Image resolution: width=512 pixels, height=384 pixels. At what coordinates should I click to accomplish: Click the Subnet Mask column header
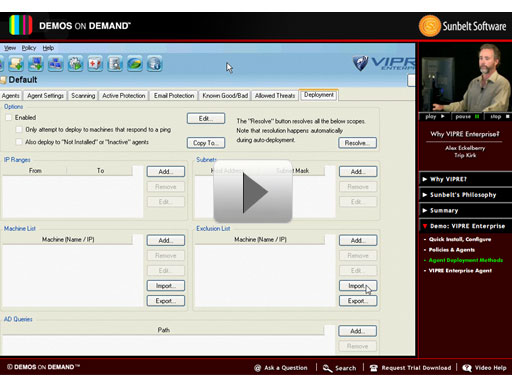point(293,171)
